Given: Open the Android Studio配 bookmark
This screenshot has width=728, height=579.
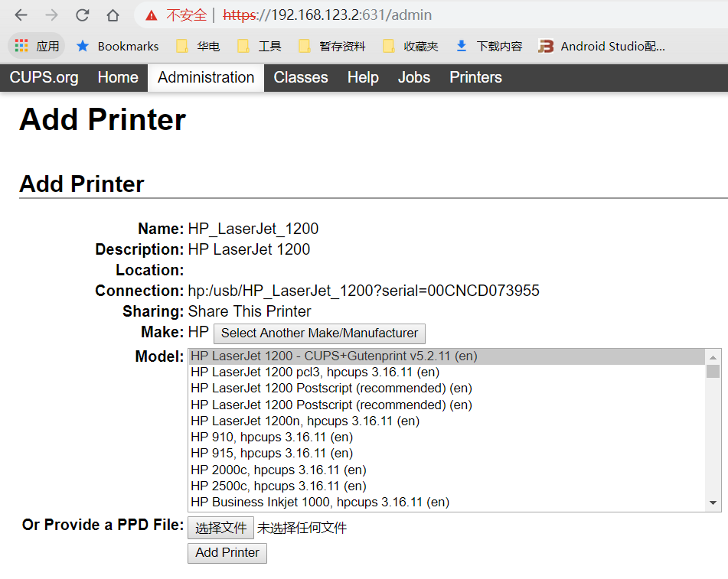Looking at the screenshot, I should (x=602, y=47).
